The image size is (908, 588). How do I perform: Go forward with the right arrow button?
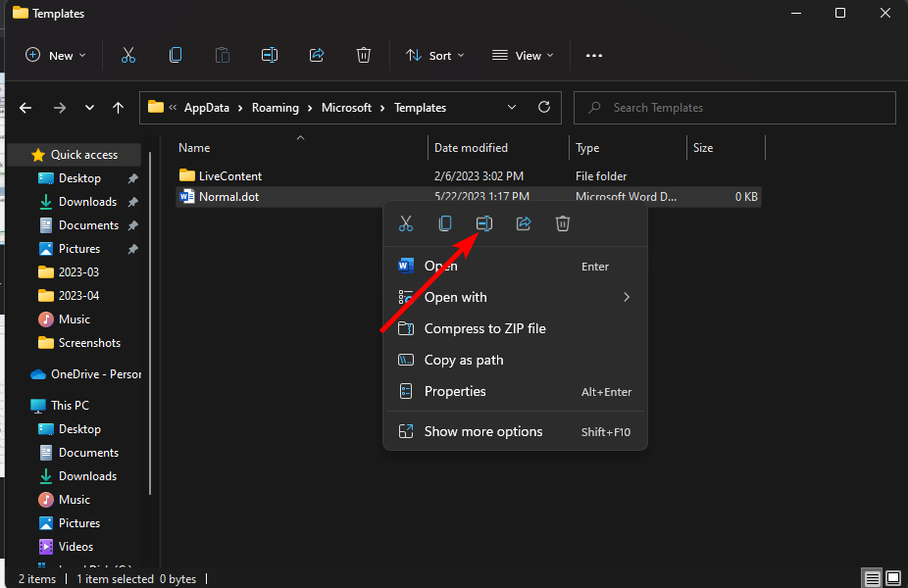(60, 108)
